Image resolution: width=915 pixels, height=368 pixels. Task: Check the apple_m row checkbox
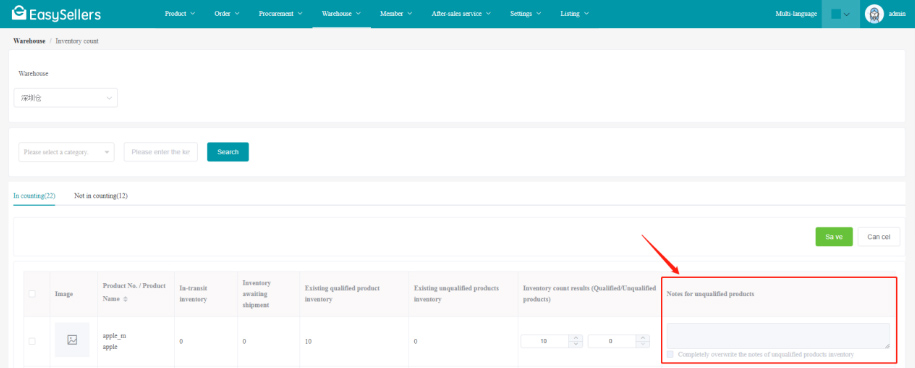(32, 341)
